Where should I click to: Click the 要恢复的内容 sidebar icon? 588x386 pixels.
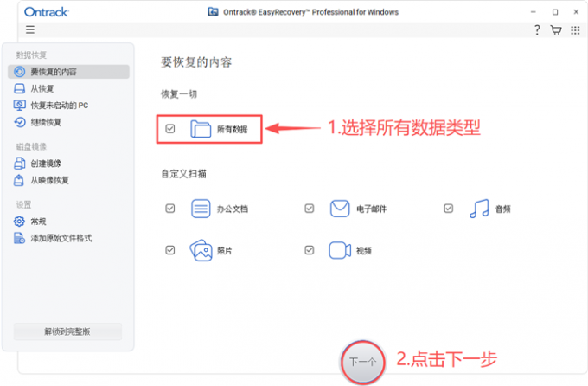click(20, 72)
